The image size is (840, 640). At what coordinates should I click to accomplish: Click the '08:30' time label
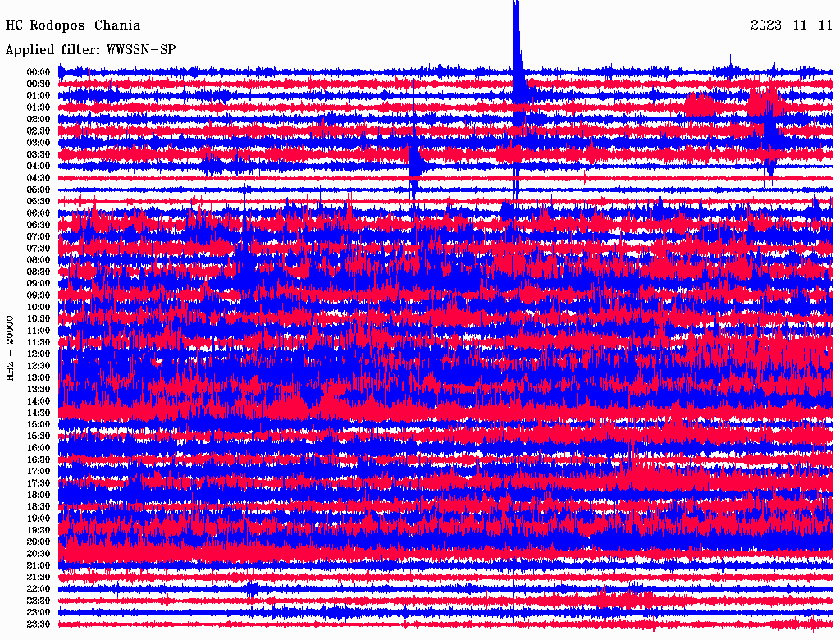click(39, 272)
